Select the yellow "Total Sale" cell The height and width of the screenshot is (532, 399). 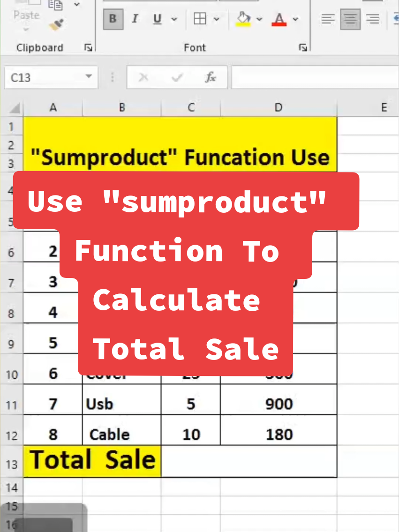pos(92,461)
